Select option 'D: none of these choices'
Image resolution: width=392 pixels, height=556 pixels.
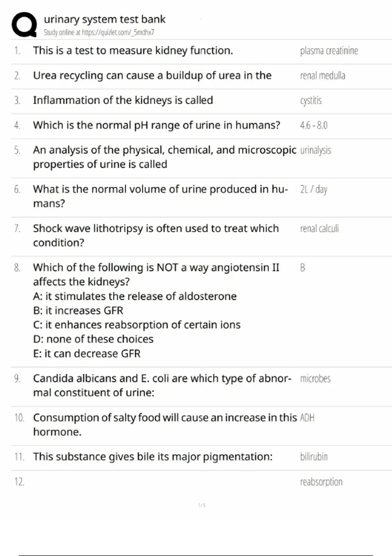pos(93,339)
